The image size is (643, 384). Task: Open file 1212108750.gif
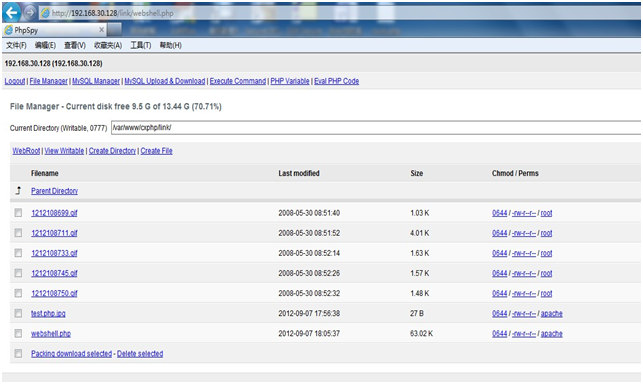[x=54, y=293]
